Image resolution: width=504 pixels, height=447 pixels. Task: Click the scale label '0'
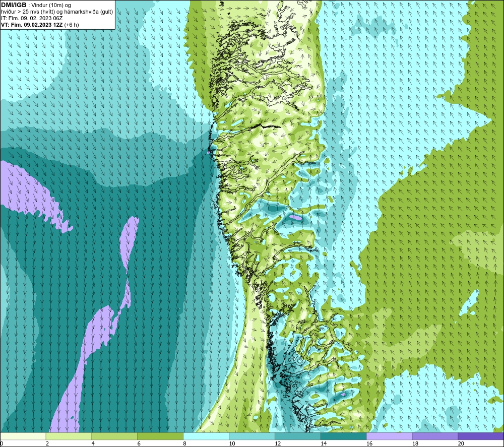[2, 443]
